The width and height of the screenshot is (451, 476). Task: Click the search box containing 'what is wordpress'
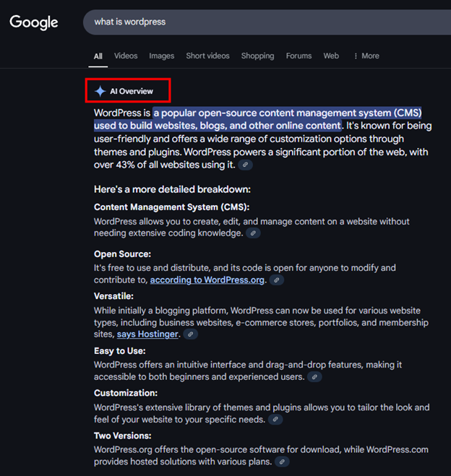tap(260, 22)
